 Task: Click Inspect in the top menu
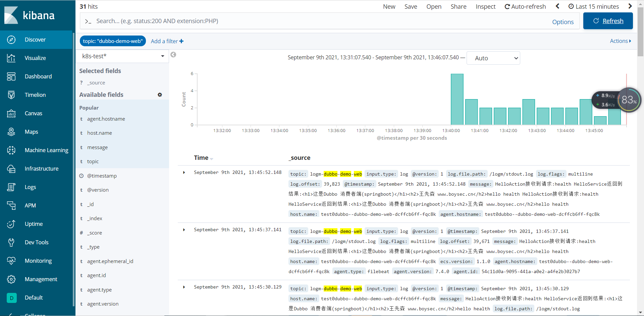(x=485, y=6)
